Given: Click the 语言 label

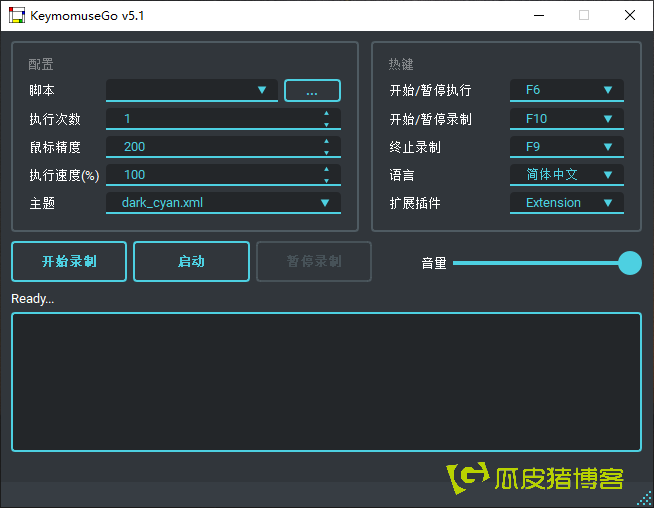Looking at the screenshot, I should tap(402, 175).
